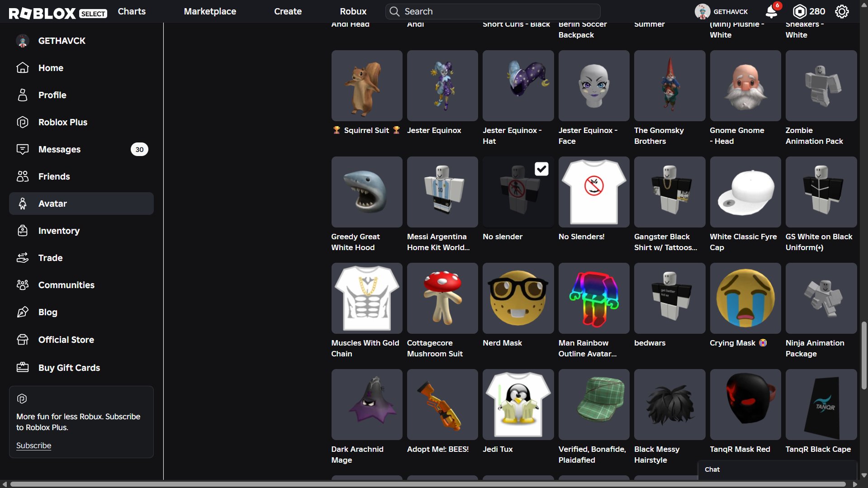Click the horizontal scrollbar at bottom
868x488 pixels.
pyautogui.click(x=428, y=484)
